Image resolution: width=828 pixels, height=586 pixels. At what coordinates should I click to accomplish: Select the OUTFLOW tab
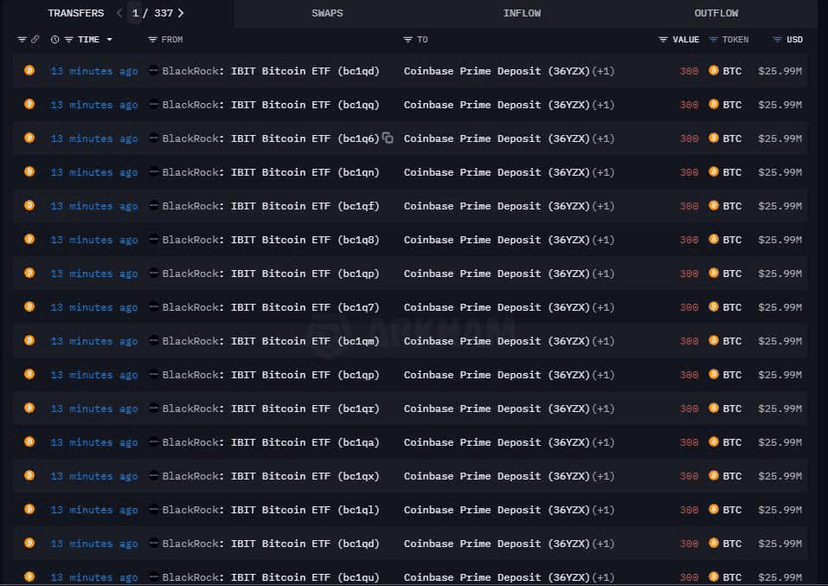point(716,13)
